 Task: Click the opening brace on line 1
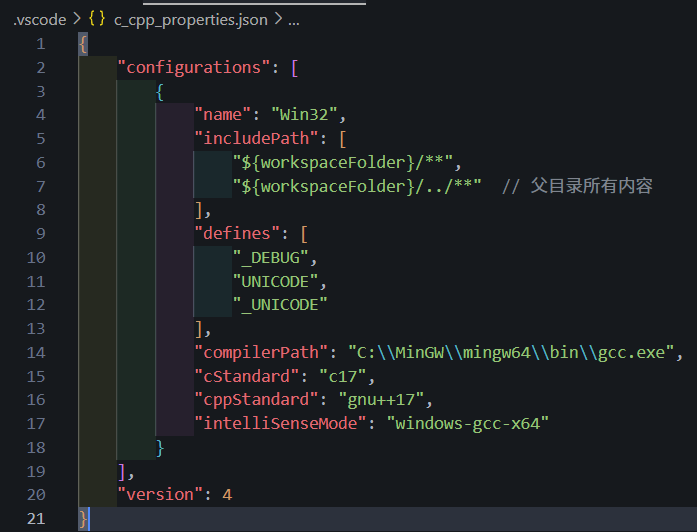83,44
